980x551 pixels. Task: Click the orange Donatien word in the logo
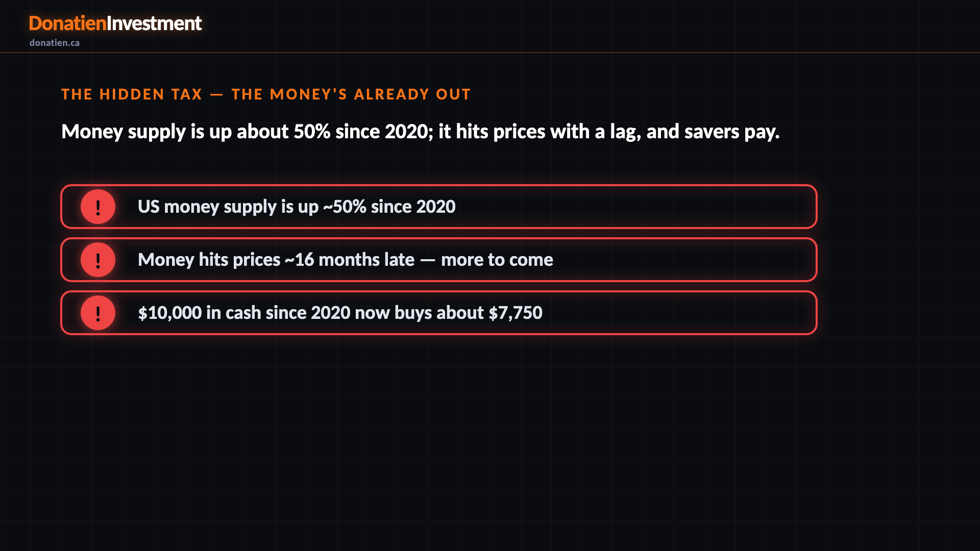67,23
